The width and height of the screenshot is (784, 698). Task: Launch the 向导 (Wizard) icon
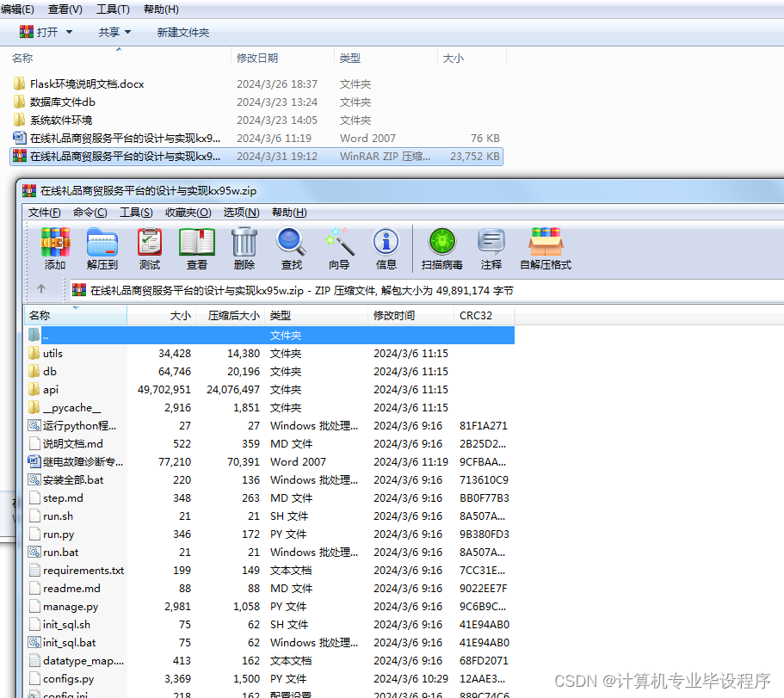pyautogui.click(x=338, y=245)
